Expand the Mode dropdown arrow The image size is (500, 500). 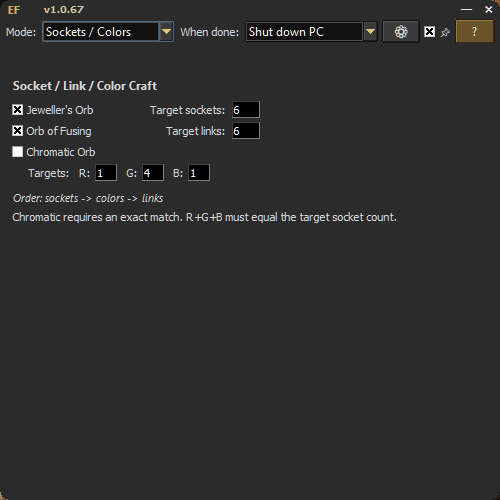[x=166, y=32]
